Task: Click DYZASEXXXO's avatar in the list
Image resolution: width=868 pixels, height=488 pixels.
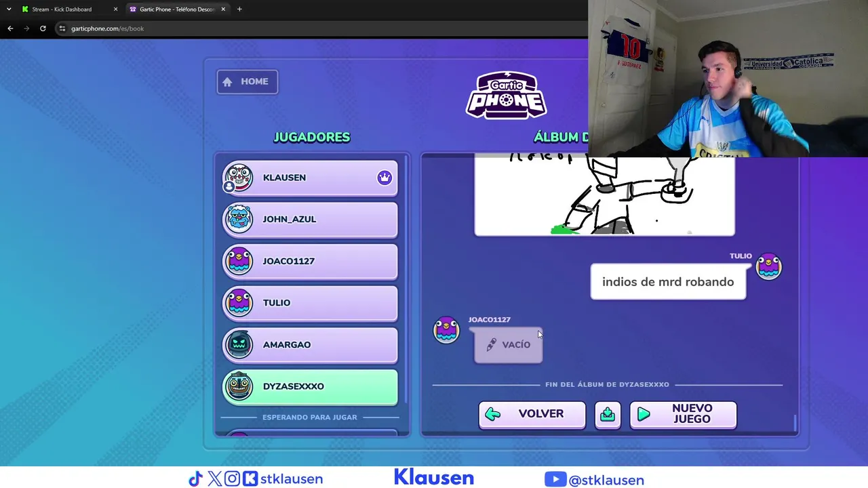Action: point(238,386)
